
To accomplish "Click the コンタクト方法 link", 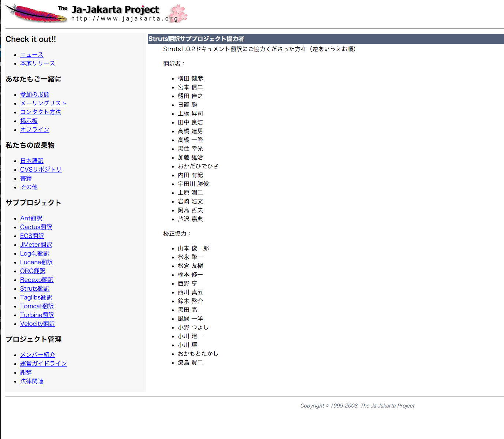I will coord(41,112).
